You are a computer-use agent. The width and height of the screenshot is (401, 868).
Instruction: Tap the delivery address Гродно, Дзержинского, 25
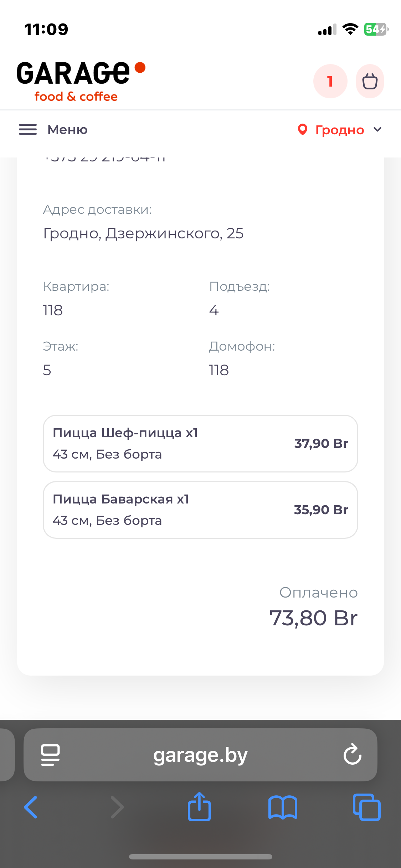[143, 233]
